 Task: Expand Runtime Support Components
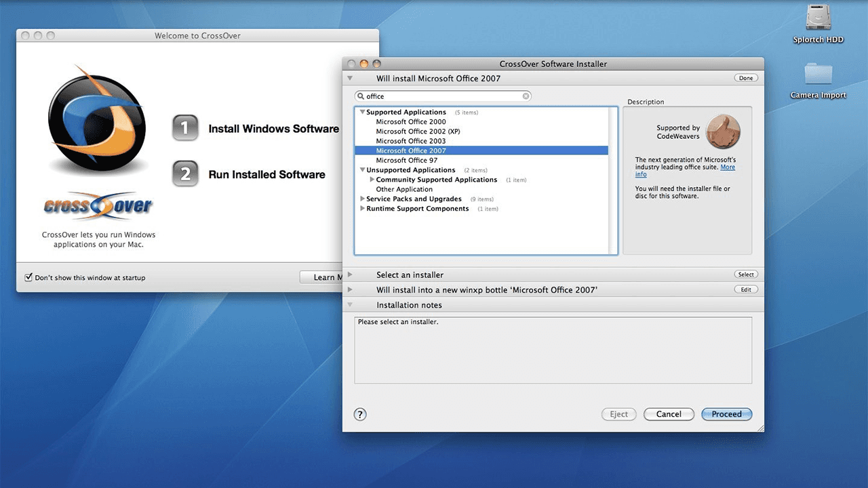pyautogui.click(x=362, y=209)
